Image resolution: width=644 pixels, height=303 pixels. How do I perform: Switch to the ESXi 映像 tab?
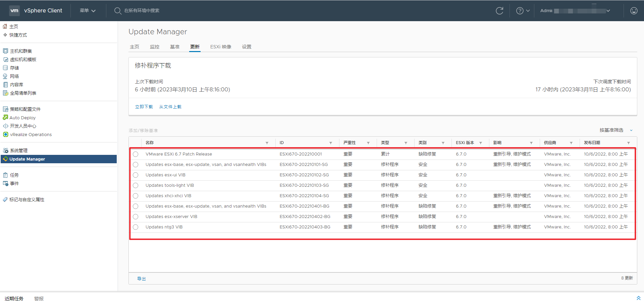(221, 47)
